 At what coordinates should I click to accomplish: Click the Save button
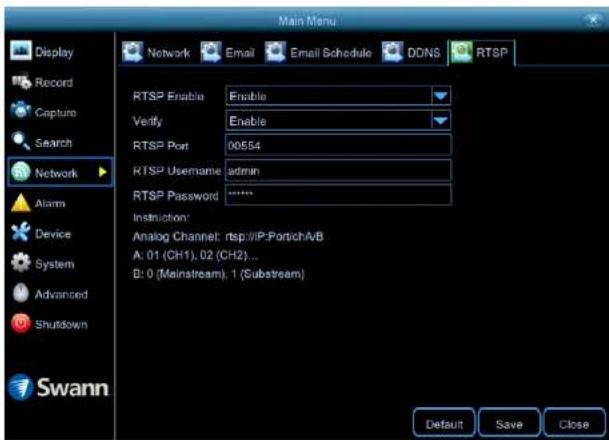509,424
